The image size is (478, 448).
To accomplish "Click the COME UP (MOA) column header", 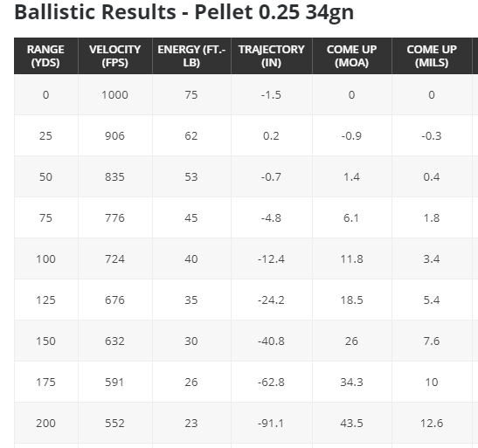I will point(352,56).
